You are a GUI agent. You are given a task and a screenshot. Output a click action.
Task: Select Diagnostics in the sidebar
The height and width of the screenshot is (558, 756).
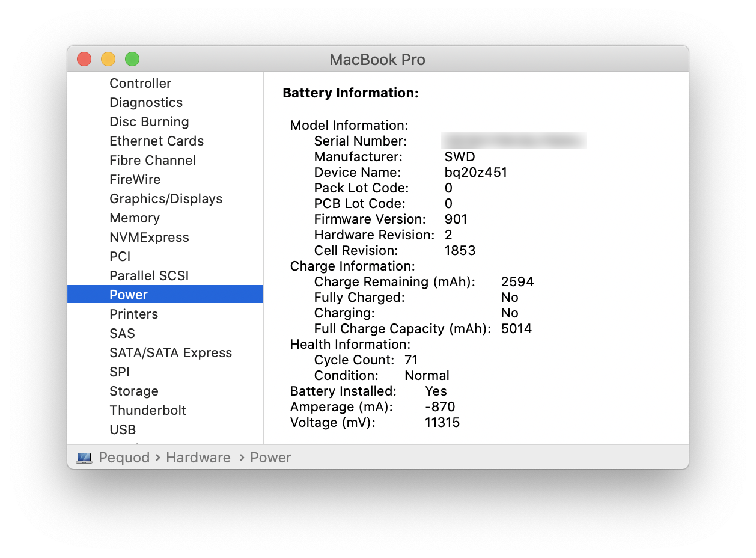point(165,103)
